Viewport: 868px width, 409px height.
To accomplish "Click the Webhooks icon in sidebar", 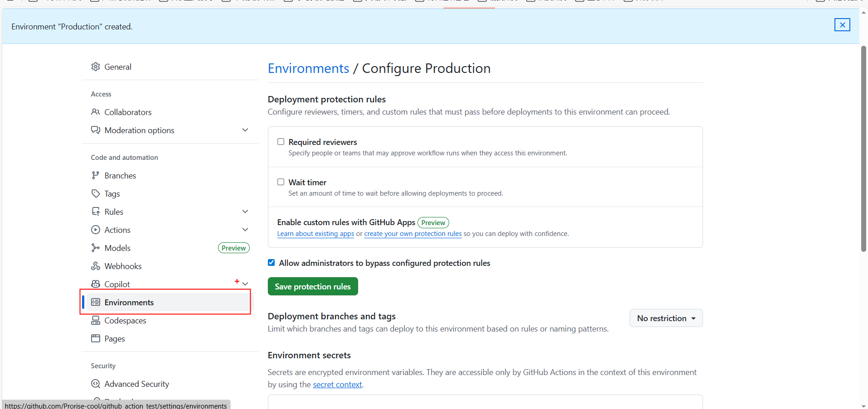I will tap(95, 266).
